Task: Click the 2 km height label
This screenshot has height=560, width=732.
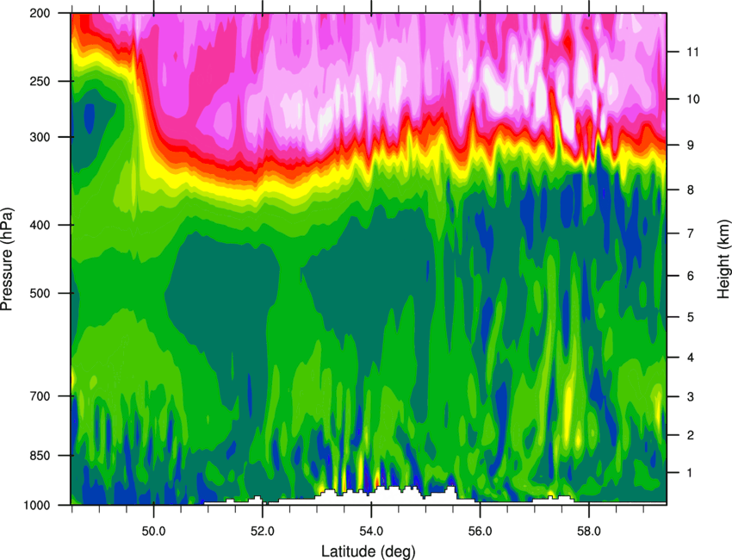Action: 691,435
